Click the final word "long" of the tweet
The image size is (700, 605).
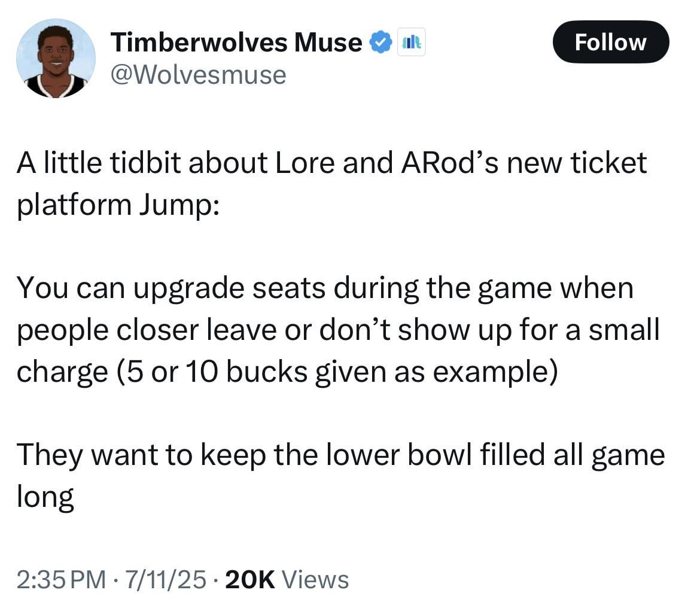point(45,498)
